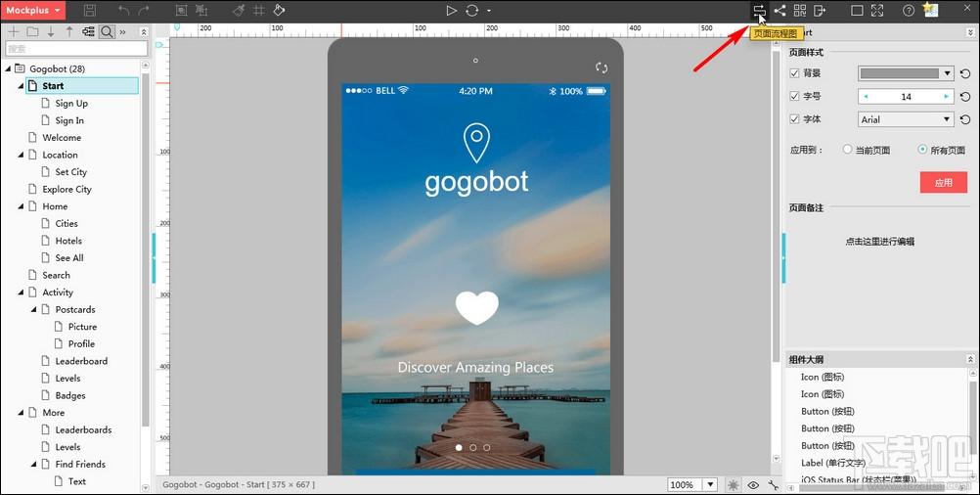Open the 100% zoom dropdown
This screenshot has height=495, width=980.
click(x=711, y=484)
